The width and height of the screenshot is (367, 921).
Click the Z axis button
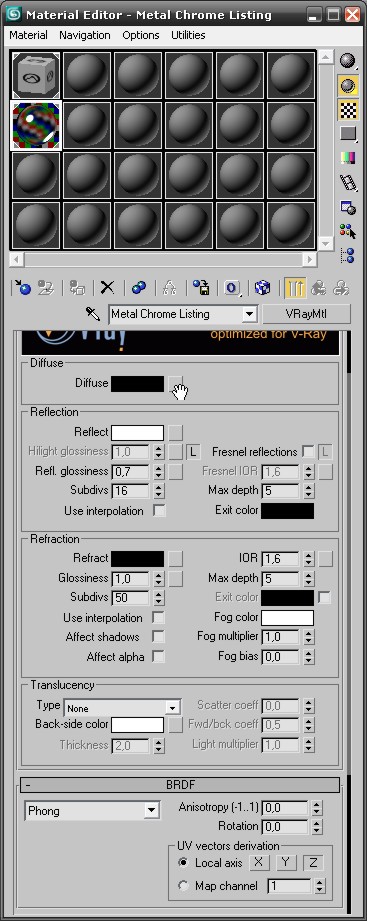pyautogui.click(x=313, y=862)
